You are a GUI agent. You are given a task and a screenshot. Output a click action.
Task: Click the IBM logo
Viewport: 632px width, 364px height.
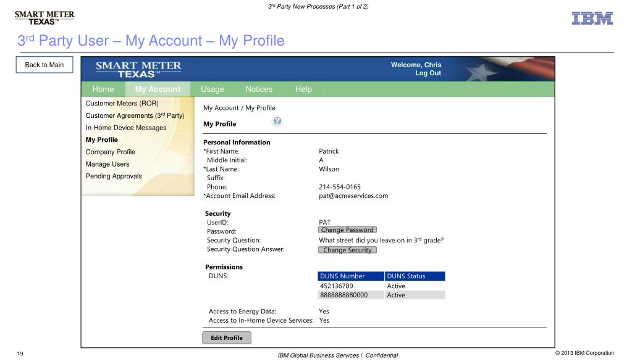coord(592,18)
